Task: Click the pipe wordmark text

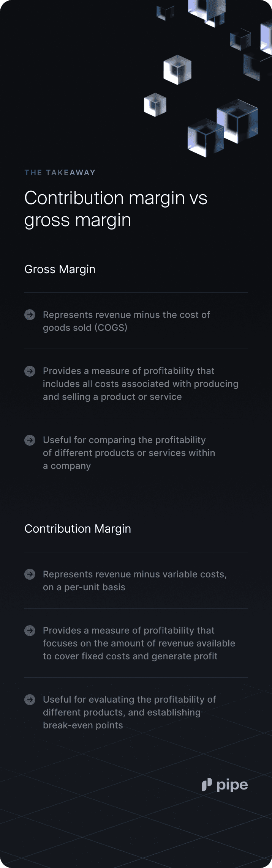Action: 232,786
